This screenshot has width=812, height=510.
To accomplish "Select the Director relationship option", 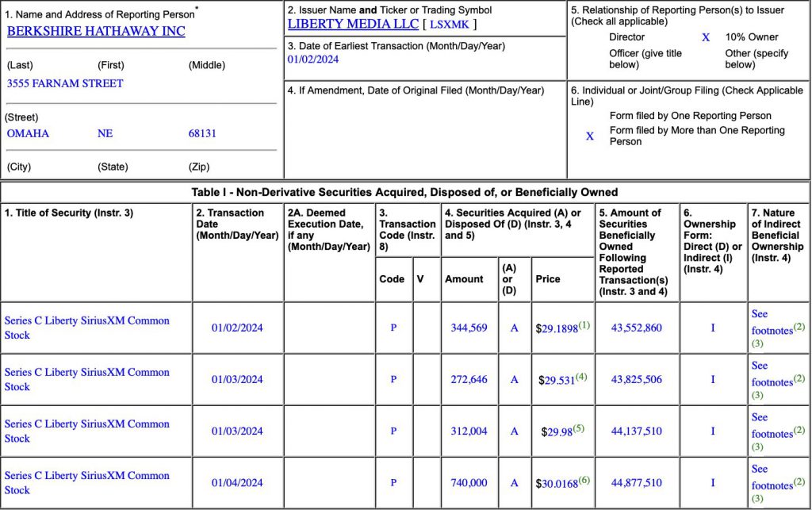I will 627,37.
